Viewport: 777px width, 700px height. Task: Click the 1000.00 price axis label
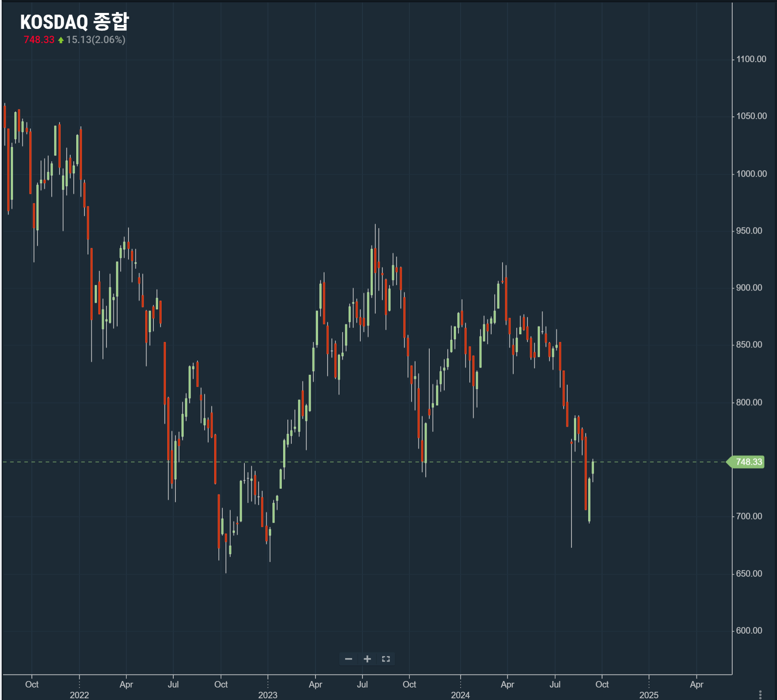click(x=751, y=174)
